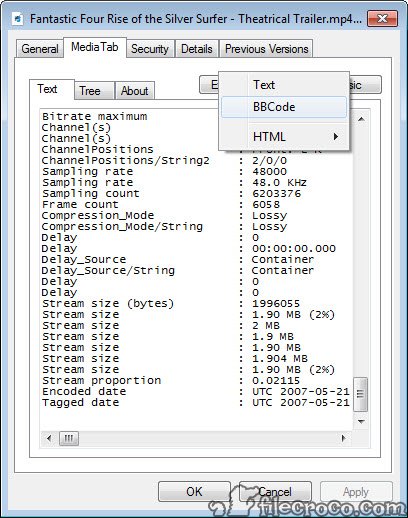This screenshot has height=518, width=408.
Task: Switch to the Security tab
Action: [x=150, y=49]
